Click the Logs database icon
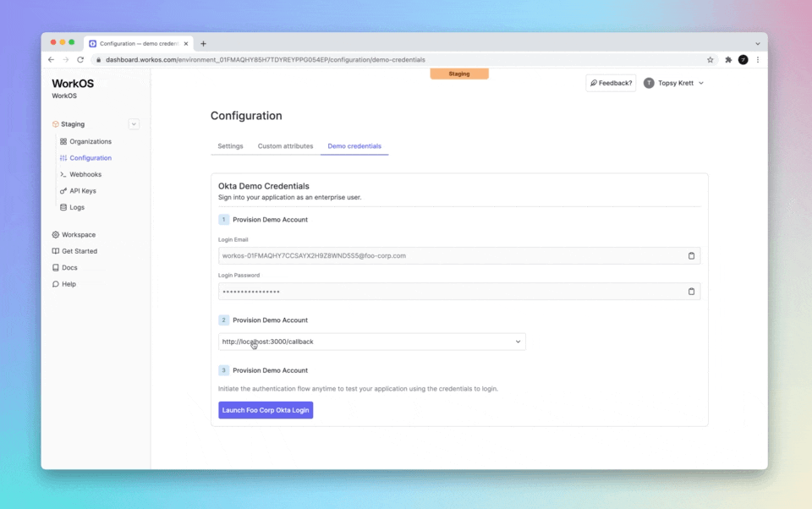Image resolution: width=812 pixels, height=509 pixels. coord(63,207)
